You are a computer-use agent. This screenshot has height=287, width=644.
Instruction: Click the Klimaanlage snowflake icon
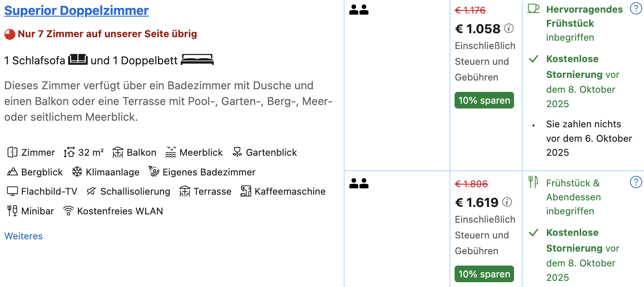click(77, 172)
